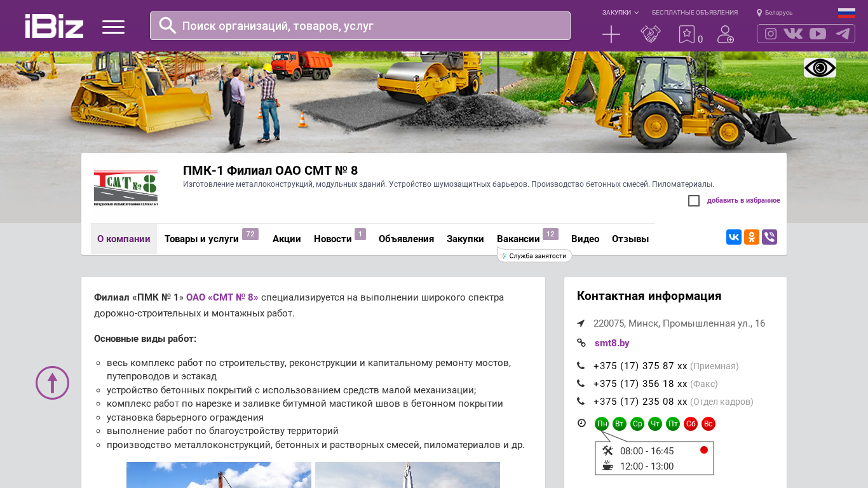This screenshot has width=868, height=488.
Task: Click the plus add icon in header
Action: pyautogui.click(x=611, y=34)
